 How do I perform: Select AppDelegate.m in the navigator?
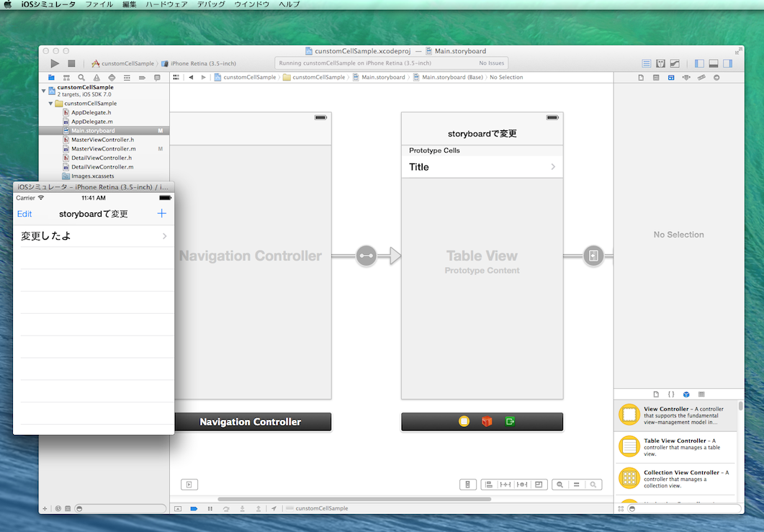point(91,122)
